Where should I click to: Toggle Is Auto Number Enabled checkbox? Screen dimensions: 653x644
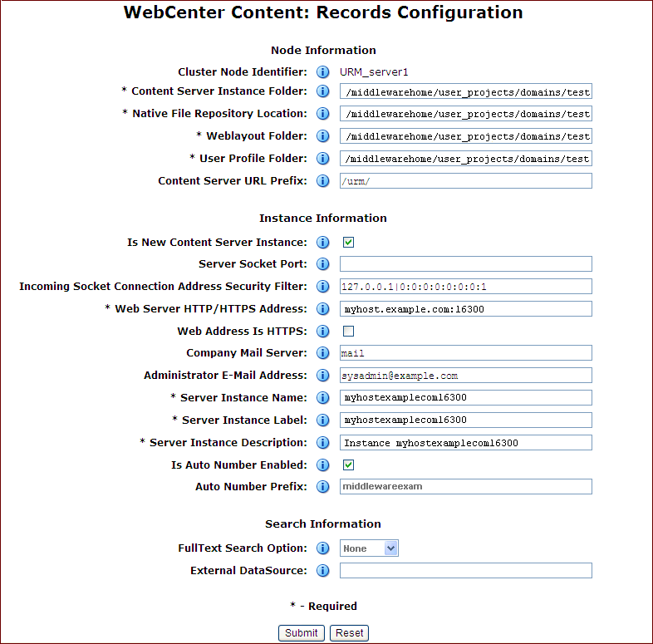tap(349, 465)
